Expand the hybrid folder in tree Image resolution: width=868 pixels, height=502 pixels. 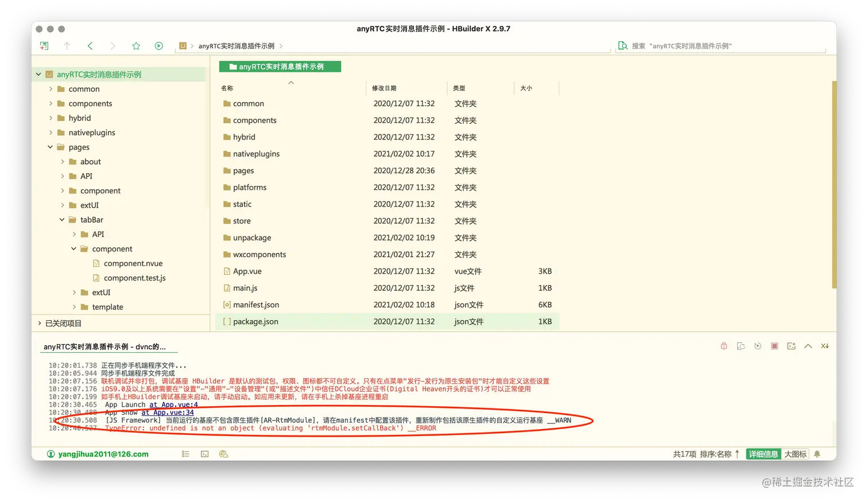pos(51,118)
